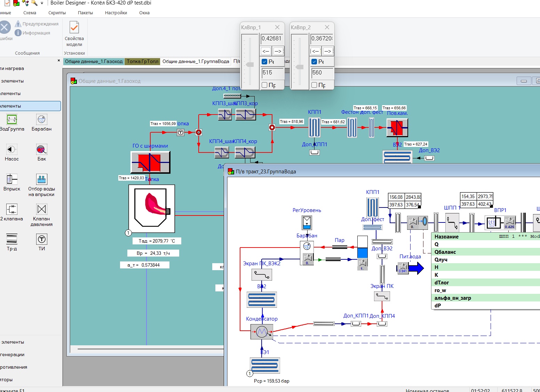This screenshot has height=392, width=540.
Task: Select the Тр-д pipe element icon
Action: point(11,239)
